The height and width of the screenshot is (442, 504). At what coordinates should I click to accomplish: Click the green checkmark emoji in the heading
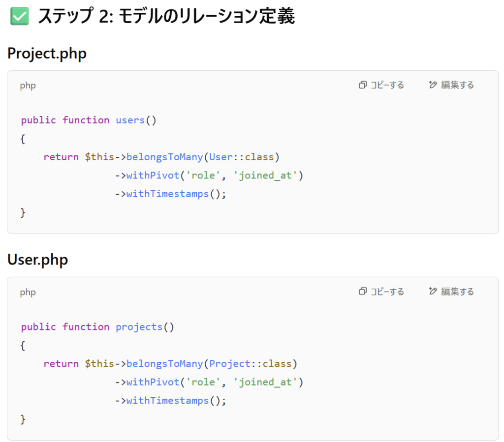[x=19, y=16]
